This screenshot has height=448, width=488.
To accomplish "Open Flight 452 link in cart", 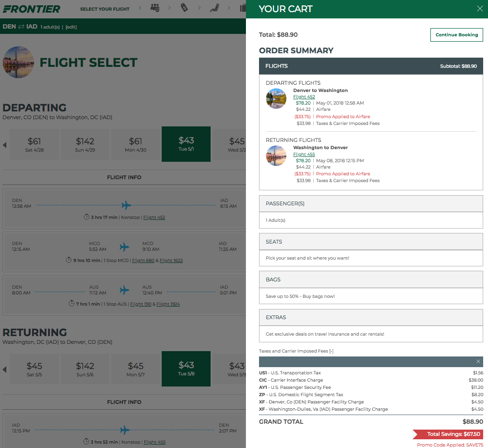I will pos(304,97).
